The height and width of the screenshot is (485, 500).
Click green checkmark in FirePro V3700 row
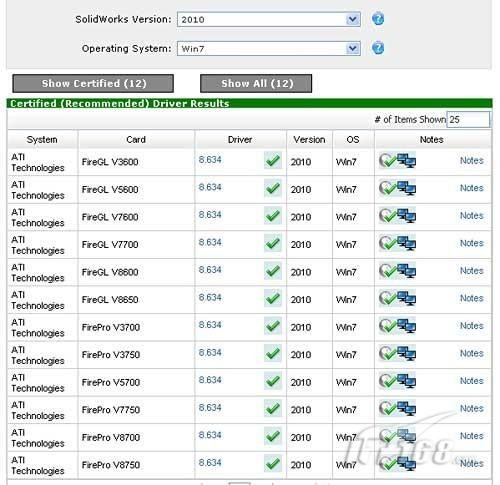[273, 326]
